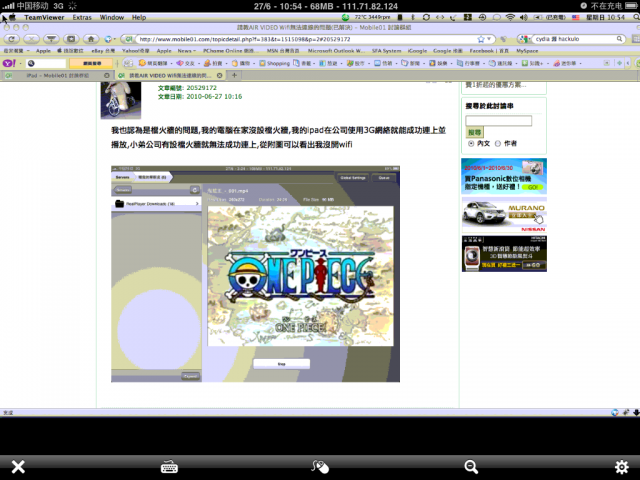Image resolution: width=640 pixels, height=480 pixels.
Task: Open Time Machine menu bar icon
Action: [482, 17]
